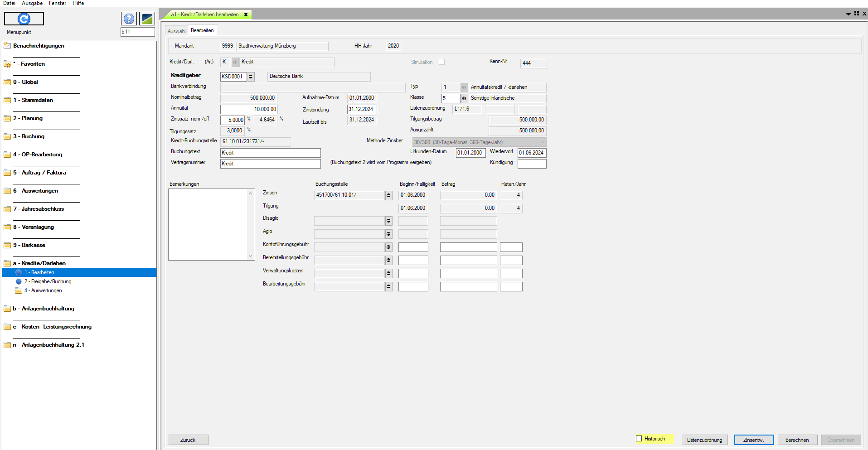Close the Kredit/Darlehen bearbeiten tab with X
Viewport: 868px width, 450px height.
[246, 15]
